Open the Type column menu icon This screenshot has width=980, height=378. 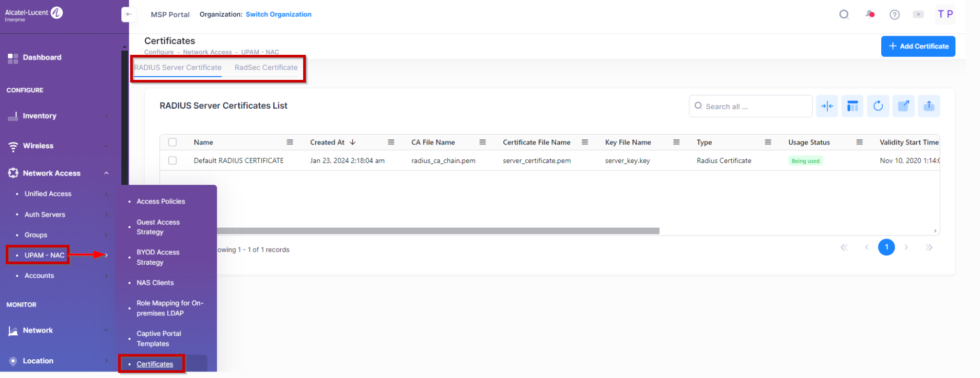click(x=768, y=142)
